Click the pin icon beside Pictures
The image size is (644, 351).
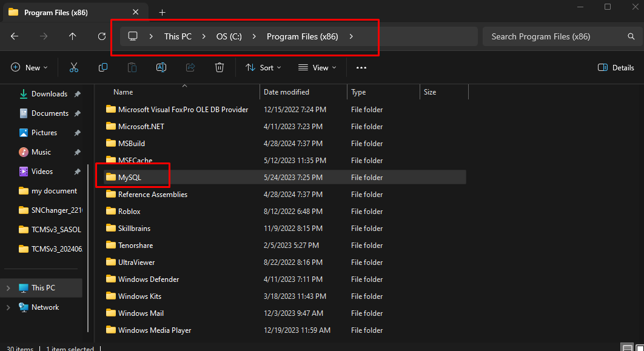tap(77, 133)
